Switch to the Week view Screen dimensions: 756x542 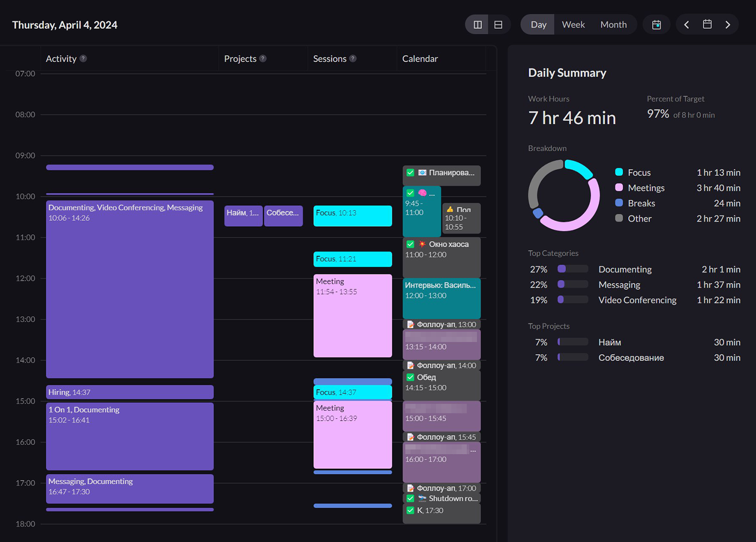pyautogui.click(x=573, y=24)
